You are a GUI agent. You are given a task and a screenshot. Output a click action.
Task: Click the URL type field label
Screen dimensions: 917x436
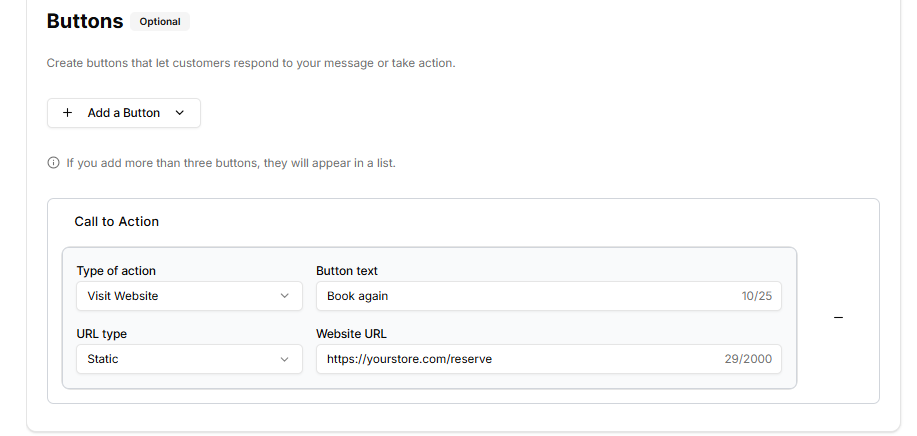(x=102, y=334)
